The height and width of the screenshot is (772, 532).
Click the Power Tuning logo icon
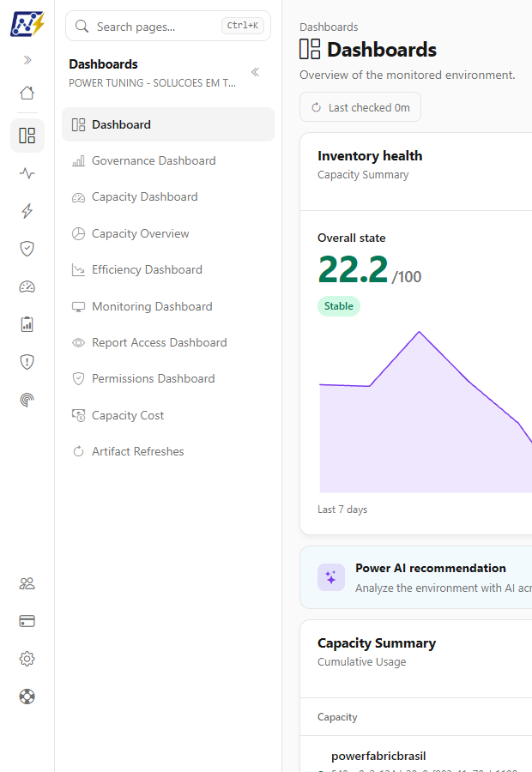[27, 25]
